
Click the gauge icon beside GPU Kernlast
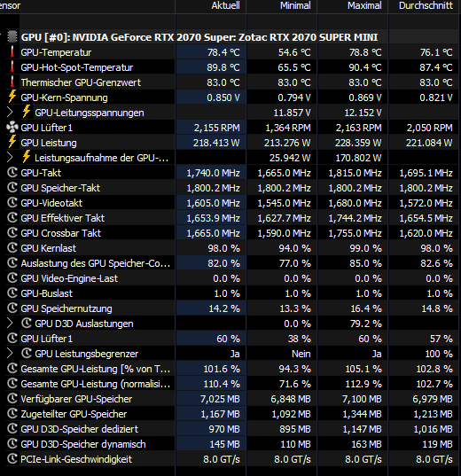12,248
